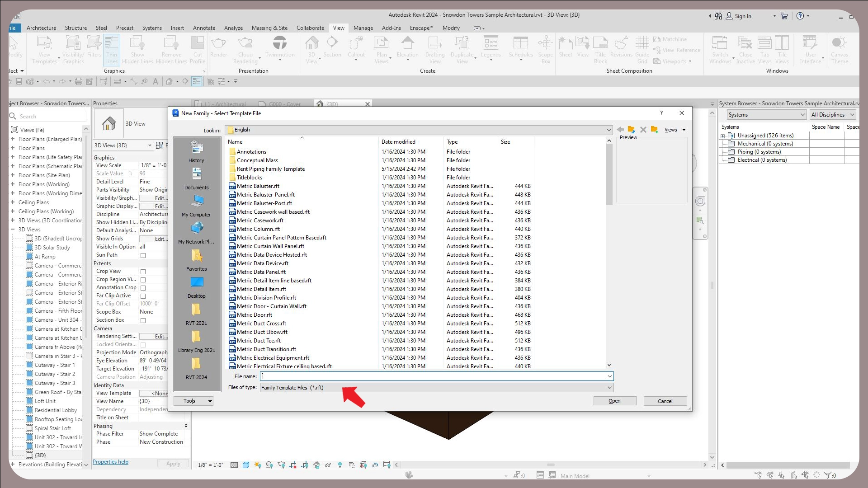
Task: Toggle the Section Box checkbox
Action: pyautogui.click(x=143, y=320)
